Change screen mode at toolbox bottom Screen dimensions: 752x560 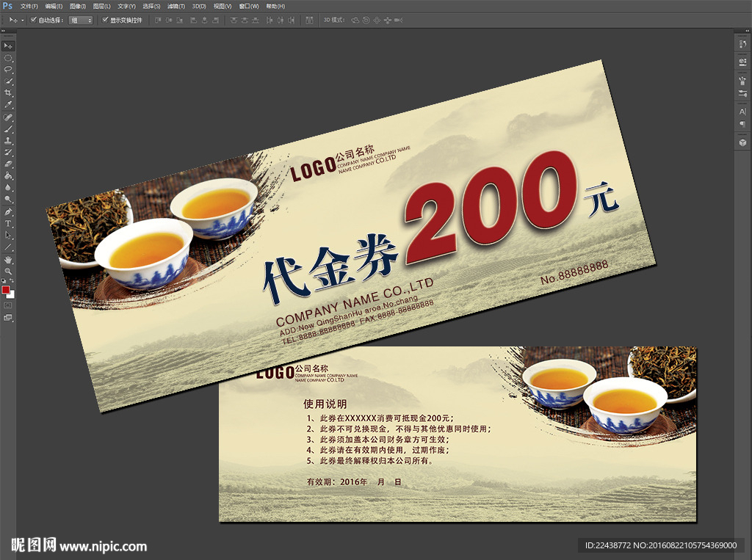click(8, 317)
